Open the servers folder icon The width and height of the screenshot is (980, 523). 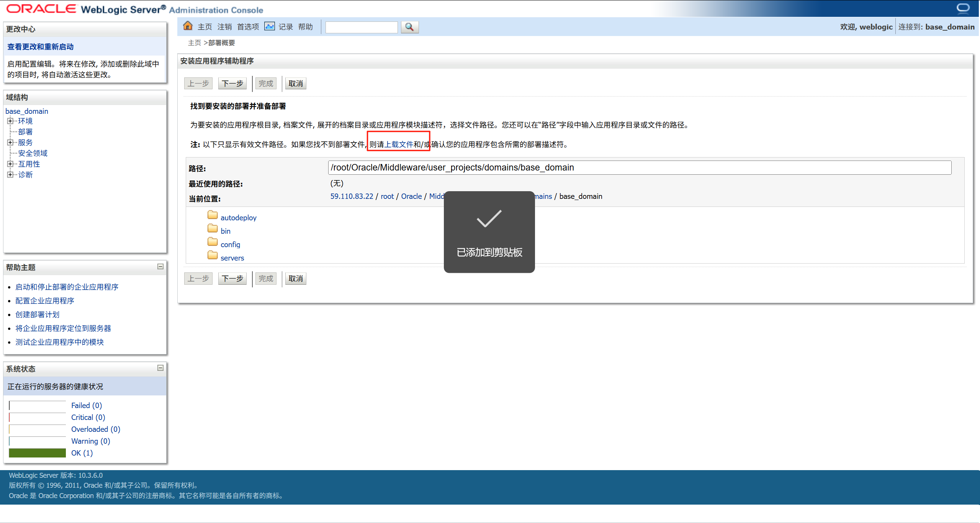click(x=213, y=255)
